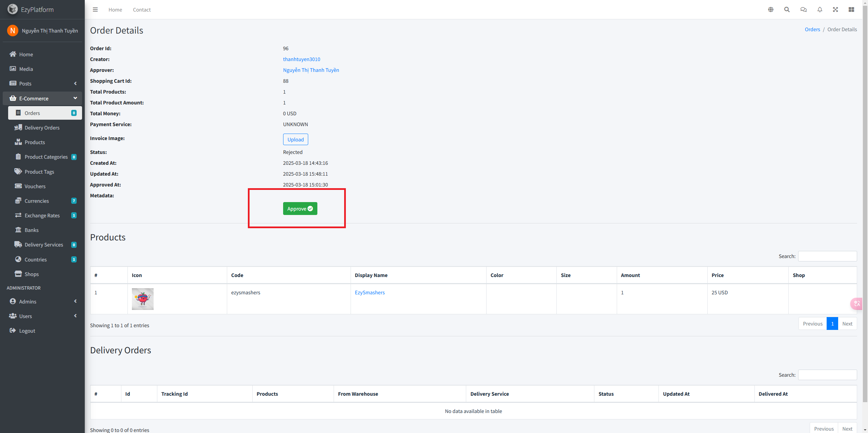Viewport: 868px width, 433px height.
Task: Open creator link thanhtuyen3010
Action: pyautogui.click(x=301, y=59)
